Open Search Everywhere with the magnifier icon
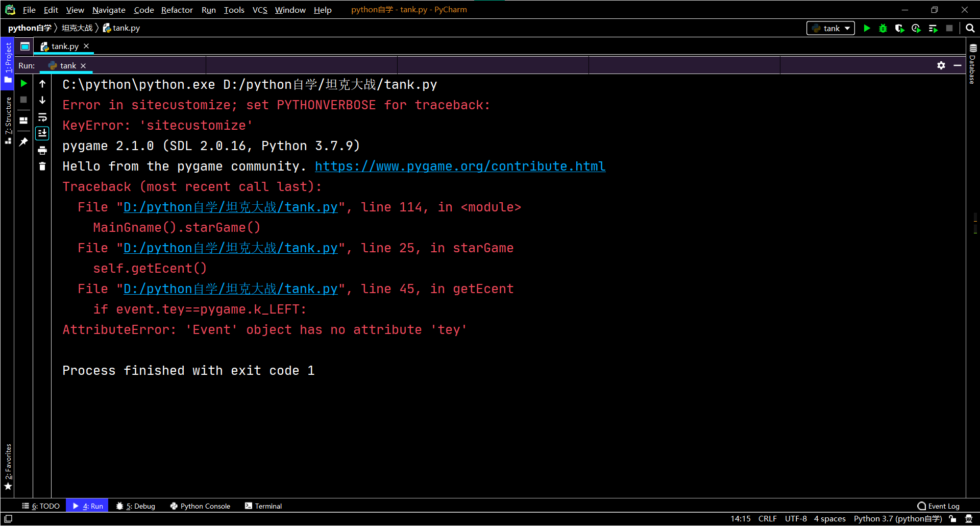The width and height of the screenshot is (980, 526). click(970, 29)
